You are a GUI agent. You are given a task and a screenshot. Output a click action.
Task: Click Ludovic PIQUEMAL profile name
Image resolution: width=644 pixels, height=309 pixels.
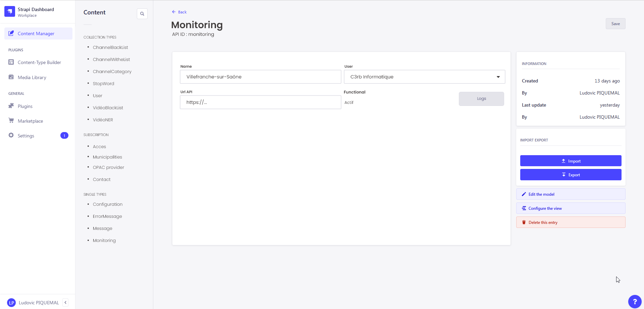coord(39,303)
